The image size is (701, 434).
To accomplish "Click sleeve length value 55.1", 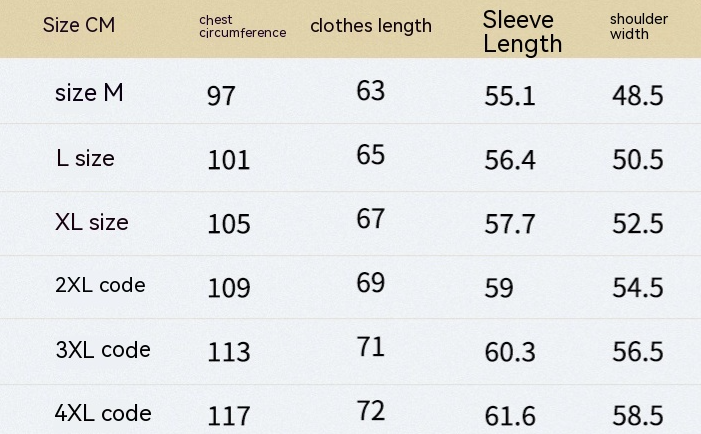I will point(510,96).
